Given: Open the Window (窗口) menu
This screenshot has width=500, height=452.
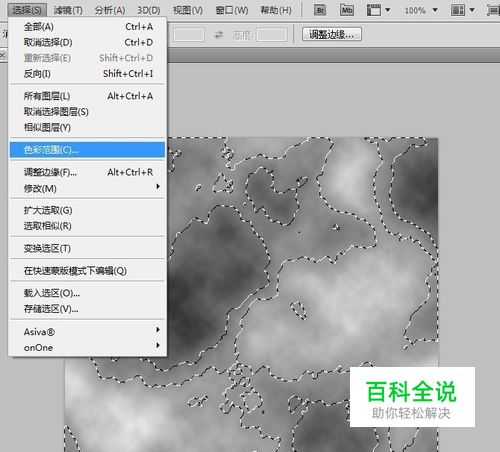Looking at the screenshot, I should pos(232,10).
